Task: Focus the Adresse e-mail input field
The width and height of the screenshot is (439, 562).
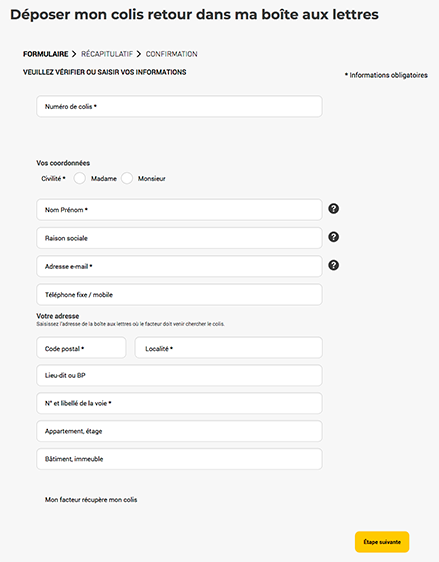Action: pos(179,266)
